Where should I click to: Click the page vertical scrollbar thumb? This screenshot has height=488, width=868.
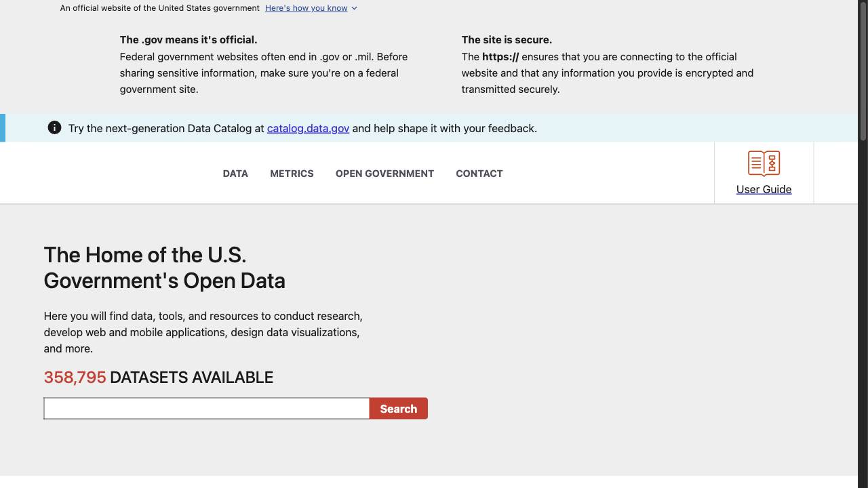863,70
